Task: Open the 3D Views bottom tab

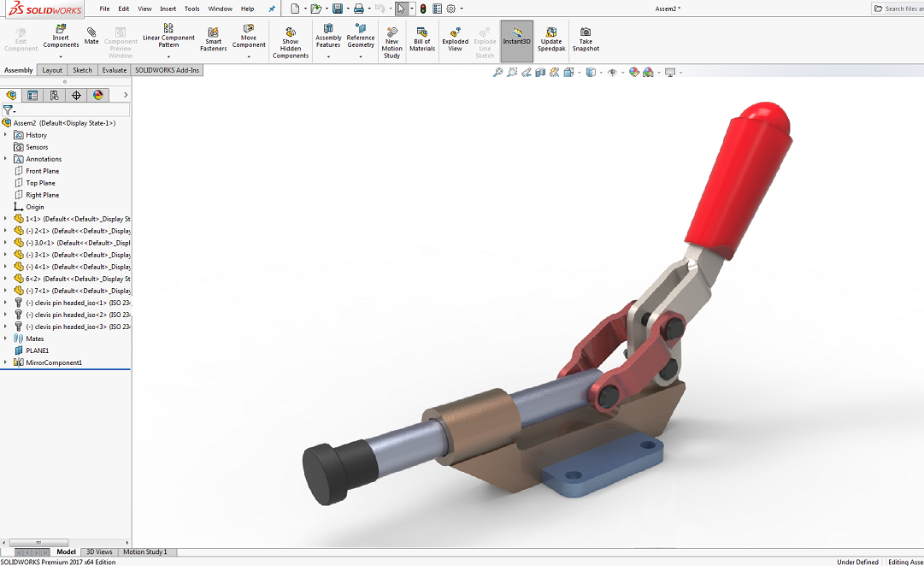Action: (x=99, y=551)
